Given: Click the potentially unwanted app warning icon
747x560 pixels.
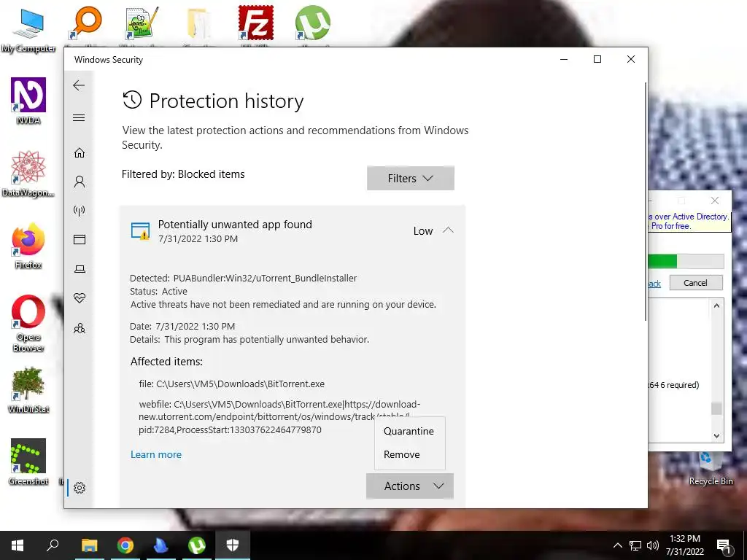Looking at the screenshot, I should [x=141, y=231].
